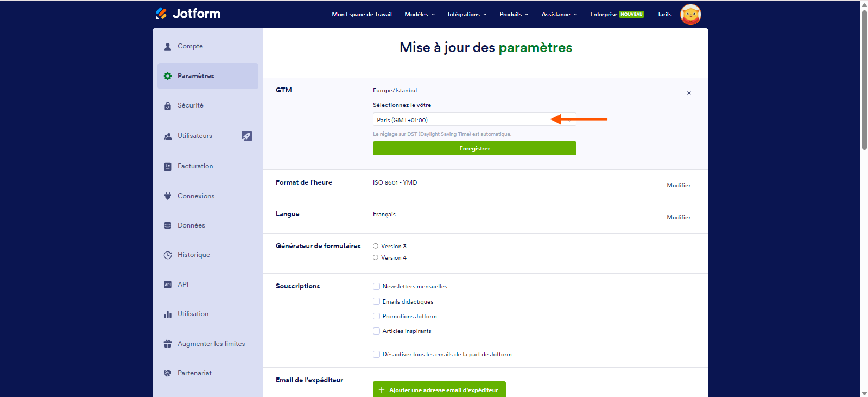The height and width of the screenshot is (397, 868).
Task: Click the Facturation invoice icon
Action: tap(168, 167)
